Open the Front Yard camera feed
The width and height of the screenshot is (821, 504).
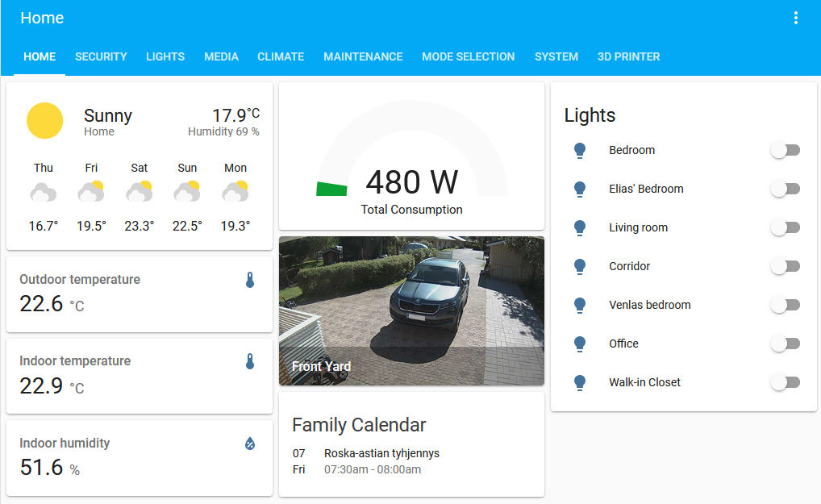(411, 311)
